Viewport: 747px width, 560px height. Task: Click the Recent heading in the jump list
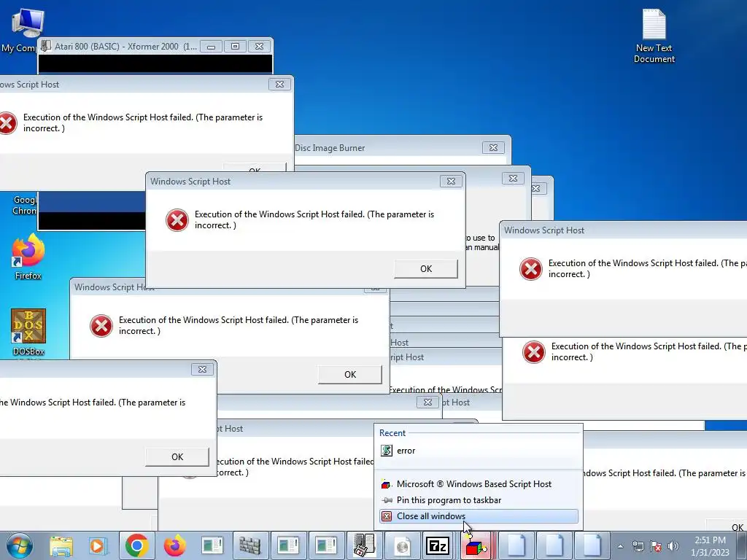[x=392, y=433]
